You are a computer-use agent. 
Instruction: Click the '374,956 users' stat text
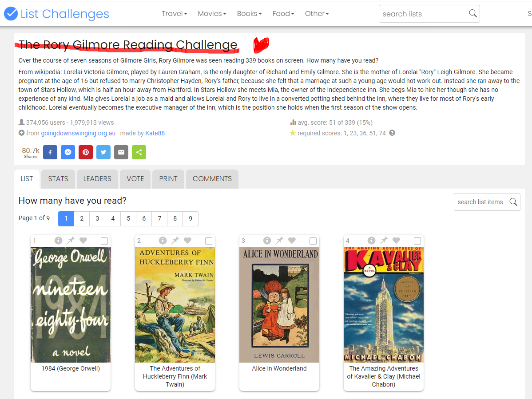[x=45, y=122]
